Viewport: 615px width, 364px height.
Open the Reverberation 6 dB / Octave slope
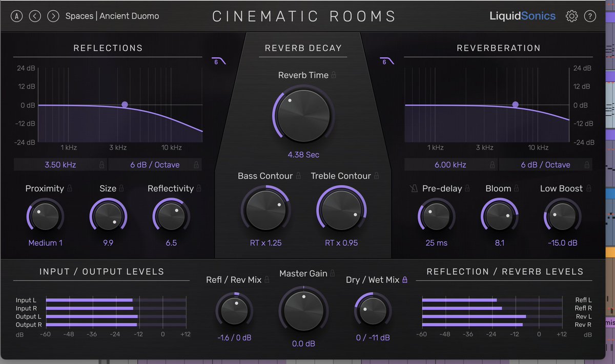[545, 165]
